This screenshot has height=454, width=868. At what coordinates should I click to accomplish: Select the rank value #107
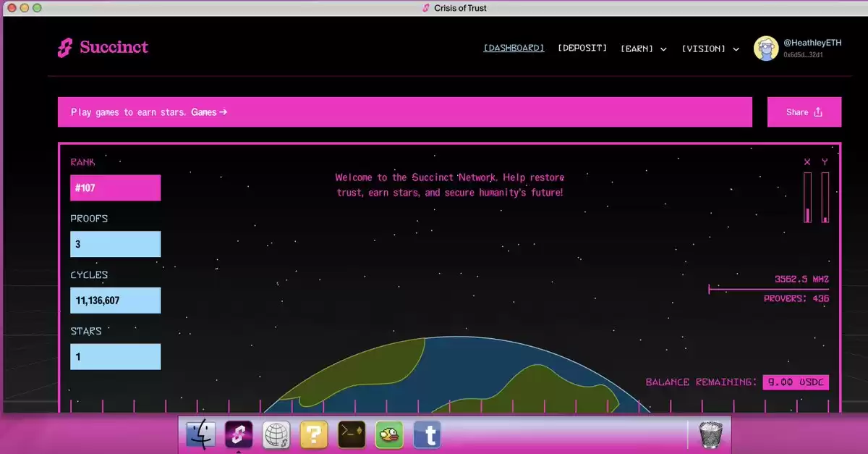116,188
